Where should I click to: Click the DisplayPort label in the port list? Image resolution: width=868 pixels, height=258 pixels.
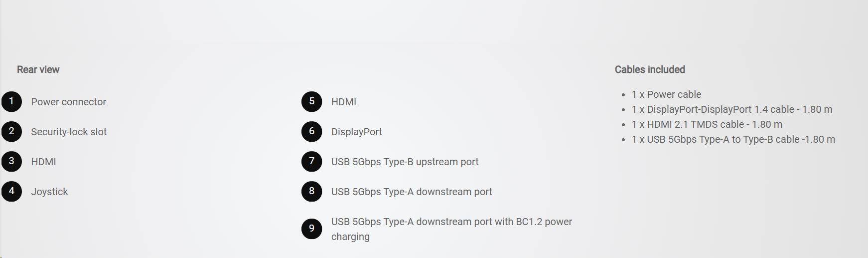click(x=356, y=132)
